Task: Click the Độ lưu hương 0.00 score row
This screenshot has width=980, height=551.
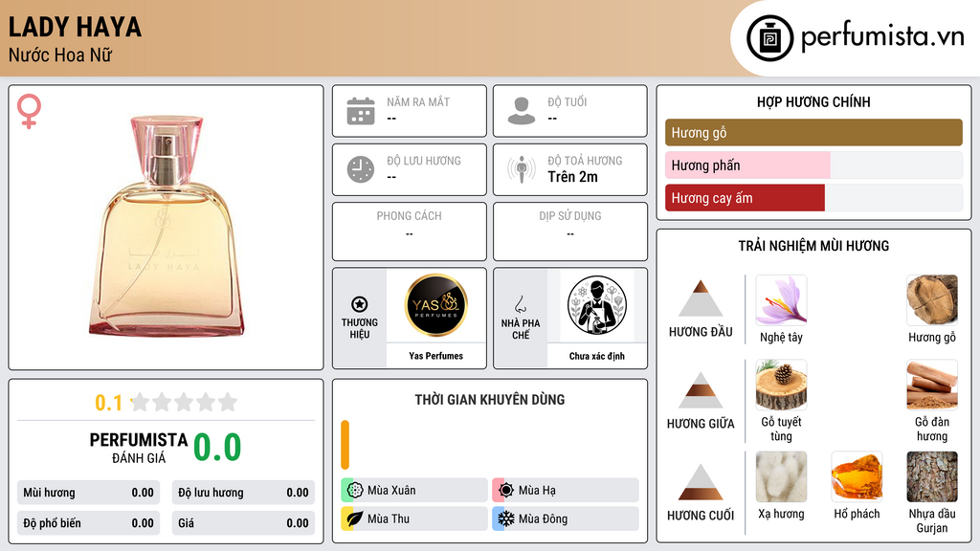Action: point(243,493)
